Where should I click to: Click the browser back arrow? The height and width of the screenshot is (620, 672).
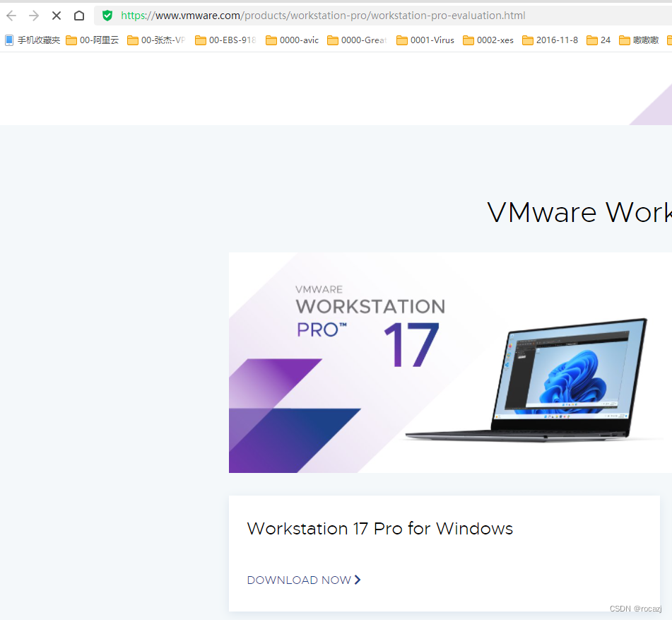click(11, 16)
